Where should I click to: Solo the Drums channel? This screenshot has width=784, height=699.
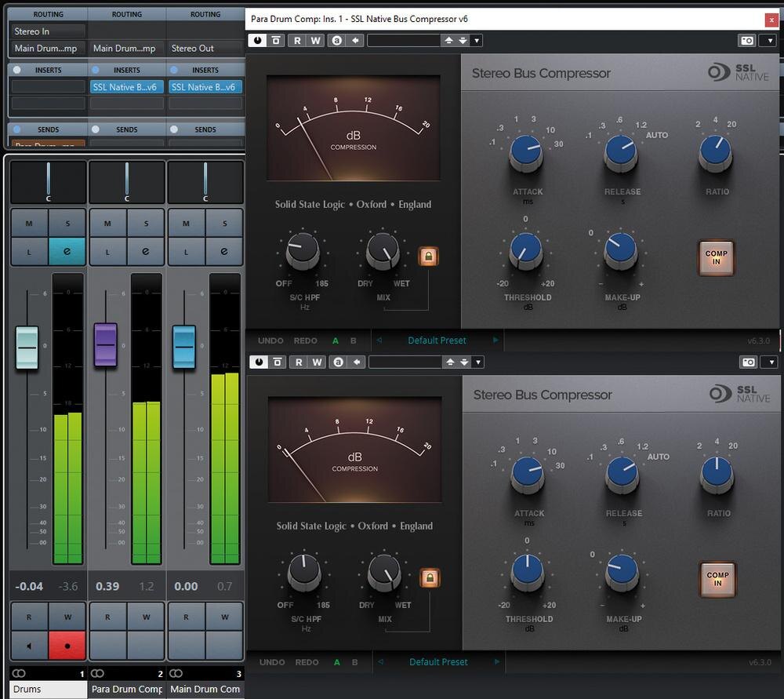click(x=67, y=223)
